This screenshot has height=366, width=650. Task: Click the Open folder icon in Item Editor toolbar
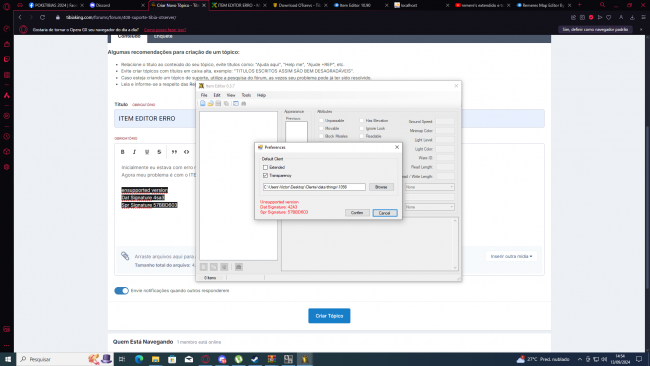pyautogui.click(x=211, y=103)
